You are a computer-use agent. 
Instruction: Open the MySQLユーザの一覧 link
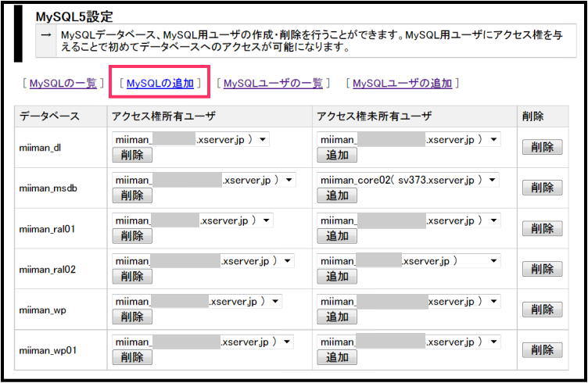coord(273,83)
